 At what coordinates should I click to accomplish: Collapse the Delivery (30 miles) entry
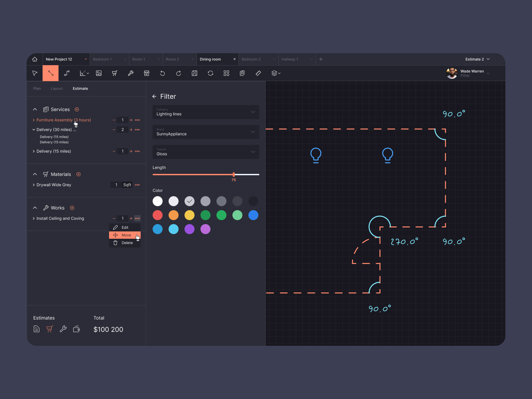34,130
